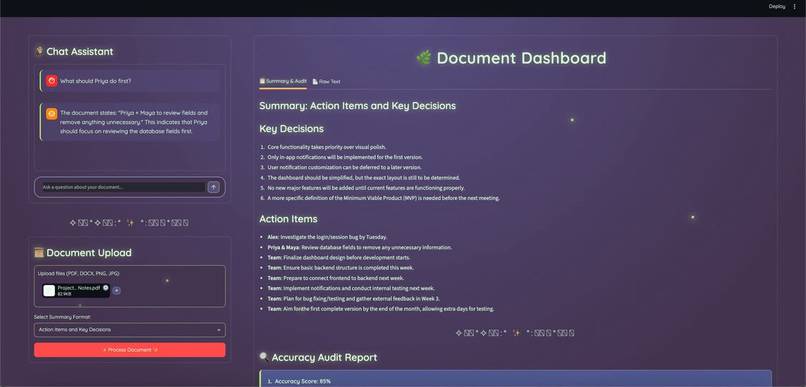Click the 'dashboard should be simplified' decision

click(364, 178)
